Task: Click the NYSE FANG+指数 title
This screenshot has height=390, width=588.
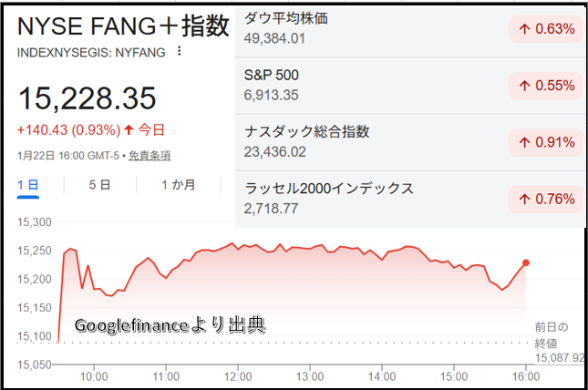Action: pyautogui.click(x=123, y=25)
